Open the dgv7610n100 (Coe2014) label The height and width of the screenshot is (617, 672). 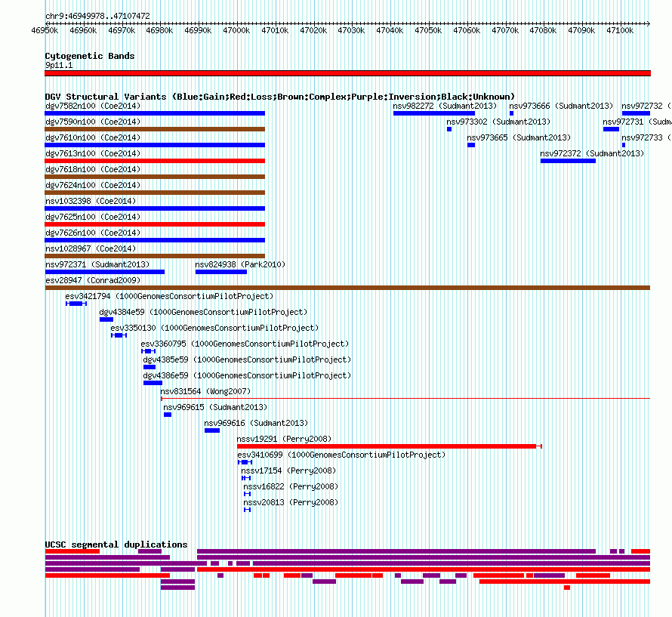[93, 137]
